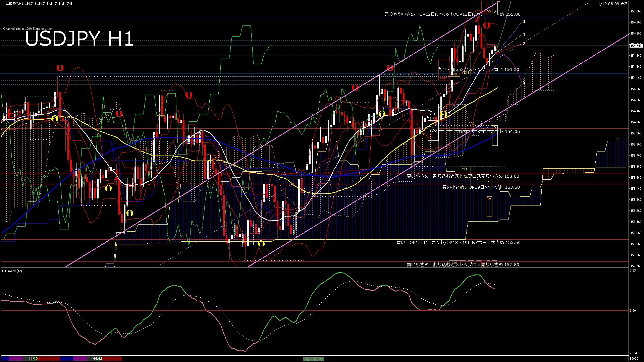The width and height of the screenshot is (644, 362).
Task: Select the 11/12 session date marker
Action: pyautogui.click(x=33, y=359)
